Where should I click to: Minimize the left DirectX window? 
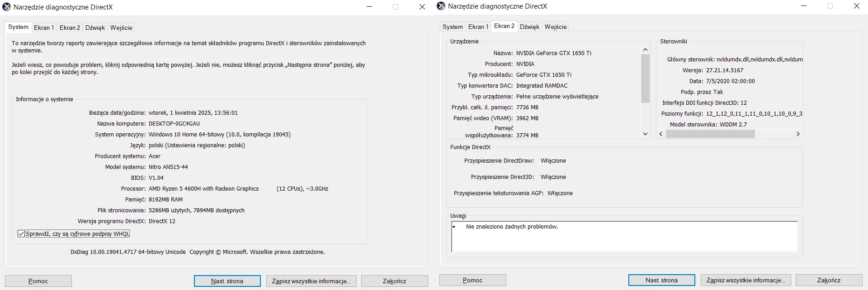(x=369, y=7)
